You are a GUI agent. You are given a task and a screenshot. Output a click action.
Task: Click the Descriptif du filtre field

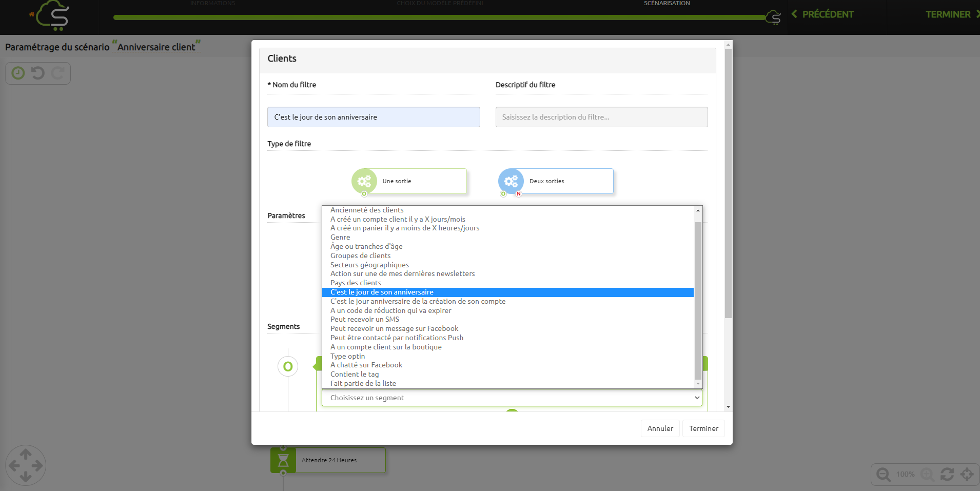pos(601,117)
